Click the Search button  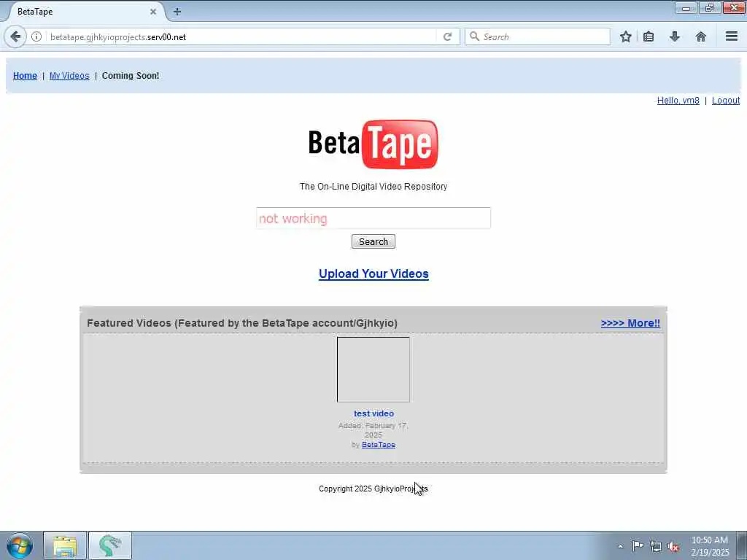373,241
